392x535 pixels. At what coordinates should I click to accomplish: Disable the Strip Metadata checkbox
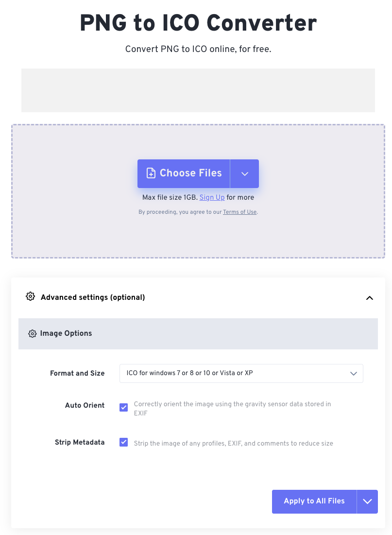[124, 443]
